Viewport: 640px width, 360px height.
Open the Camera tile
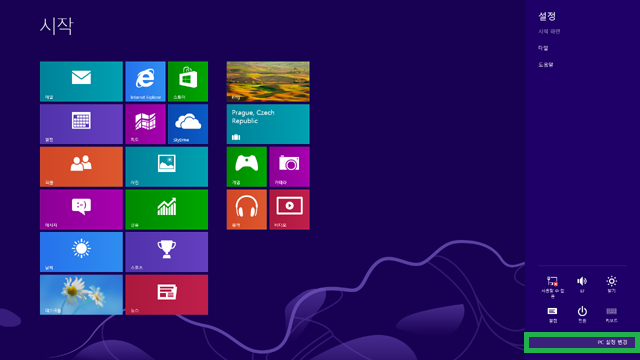click(x=289, y=167)
